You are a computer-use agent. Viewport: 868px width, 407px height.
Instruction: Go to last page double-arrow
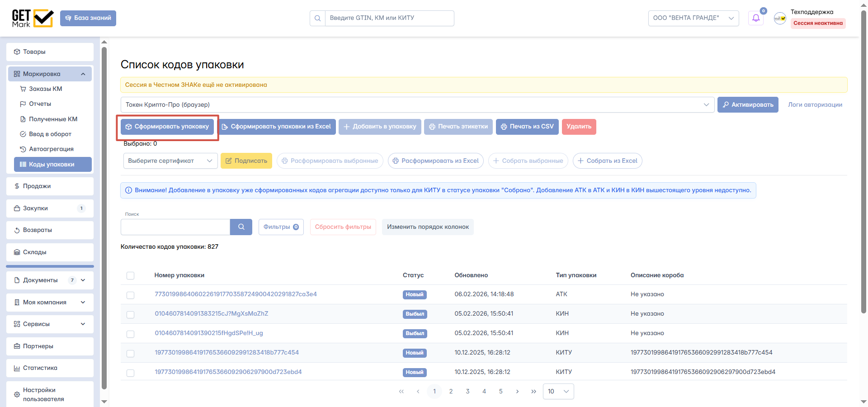click(x=534, y=391)
